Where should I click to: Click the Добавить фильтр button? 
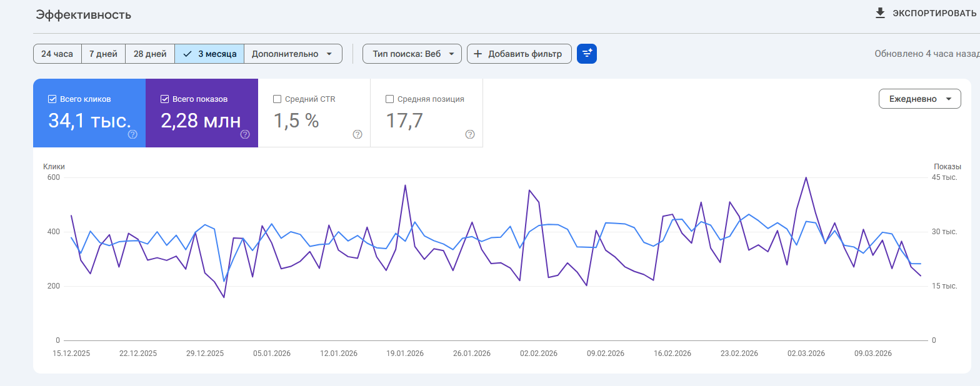coord(519,54)
